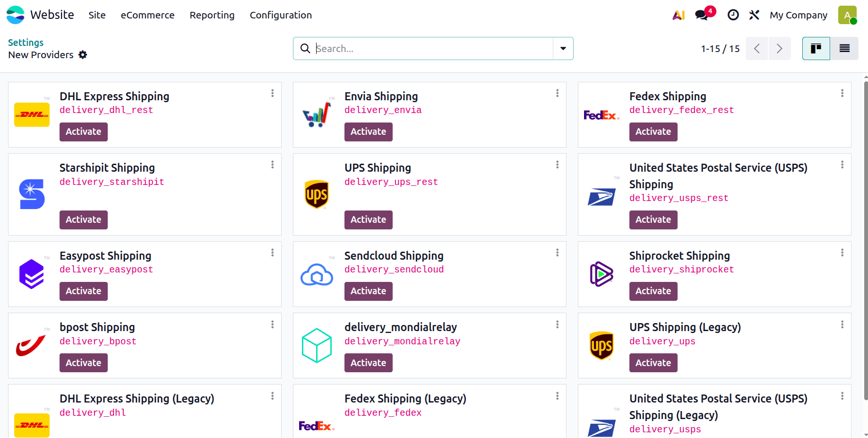Open the Reporting menu
The height and width of the screenshot is (438, 868).
(212, 15)
